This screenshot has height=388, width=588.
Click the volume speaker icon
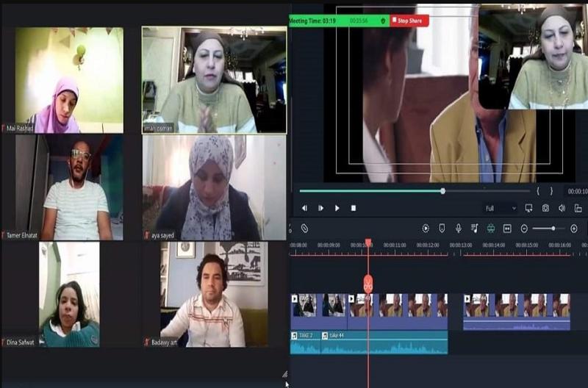(x=562, y=208)
